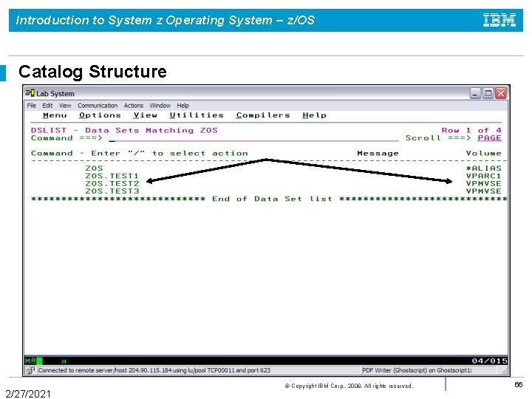
Task: Click the "Row 1 of 4" indicator
Action: click(471, 130)
